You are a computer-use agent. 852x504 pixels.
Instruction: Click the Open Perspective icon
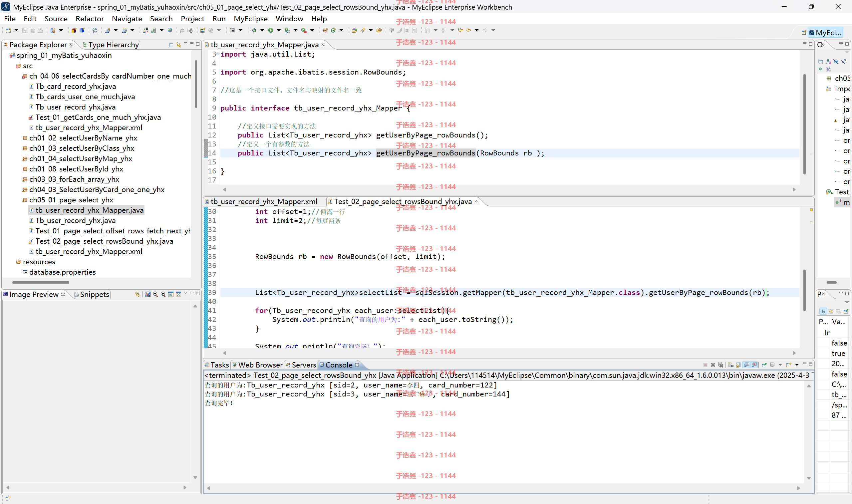803,33
